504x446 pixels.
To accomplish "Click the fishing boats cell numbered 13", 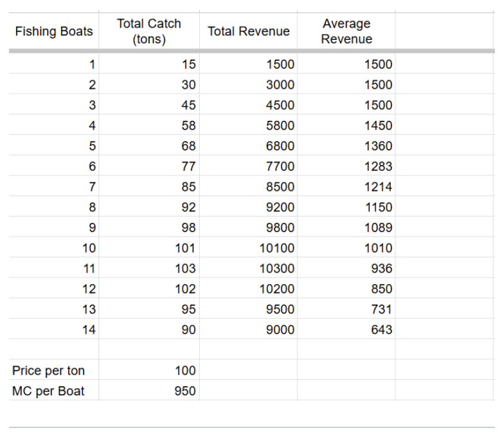I will click(x=54, y=308).
